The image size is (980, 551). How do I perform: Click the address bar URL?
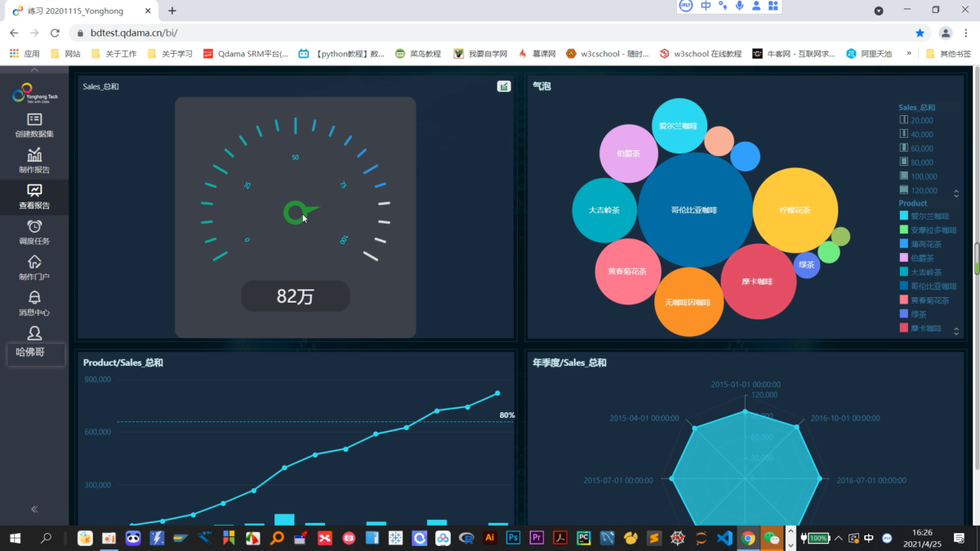tap(134, 33)
